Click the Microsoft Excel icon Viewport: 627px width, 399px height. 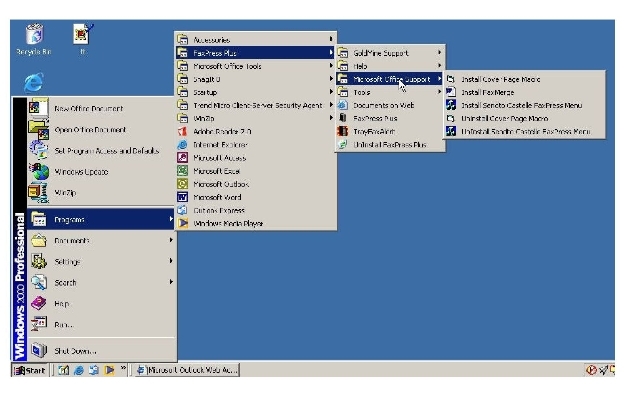pos(183,171)
